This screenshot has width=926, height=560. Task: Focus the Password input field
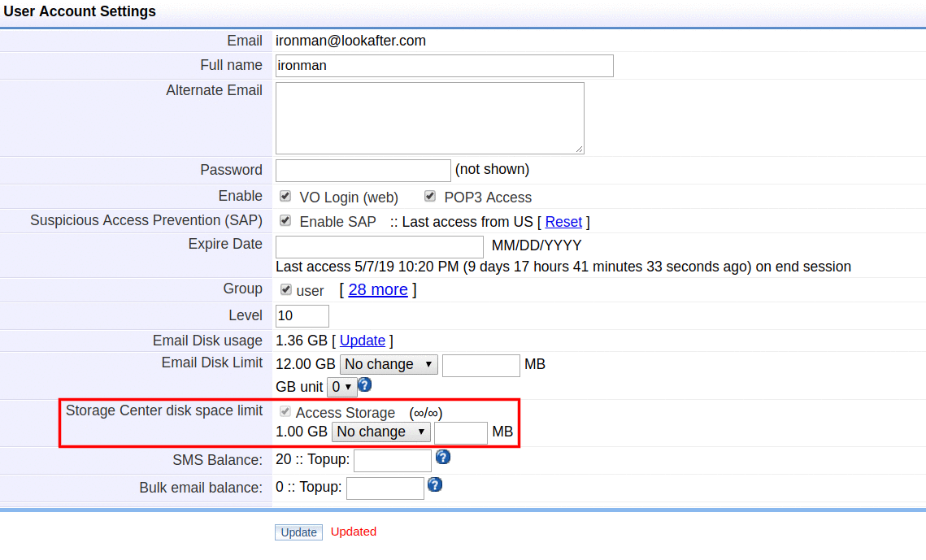click(x=363, y=171)
